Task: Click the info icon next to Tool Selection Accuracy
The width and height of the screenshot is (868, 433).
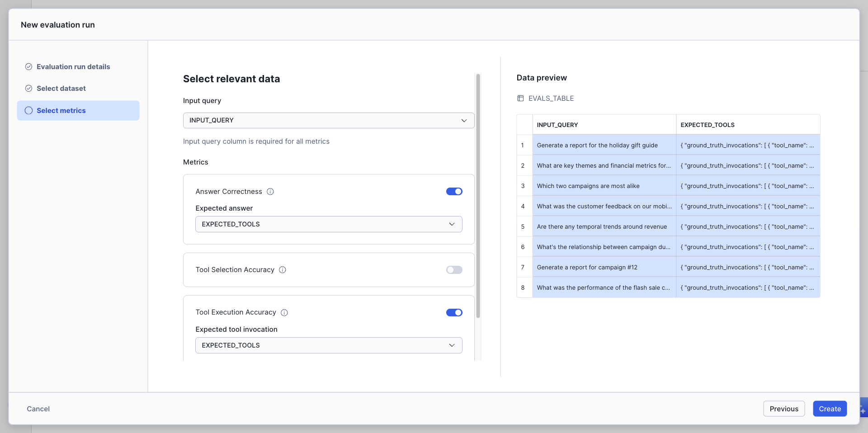Action: (x=283, y=270)
